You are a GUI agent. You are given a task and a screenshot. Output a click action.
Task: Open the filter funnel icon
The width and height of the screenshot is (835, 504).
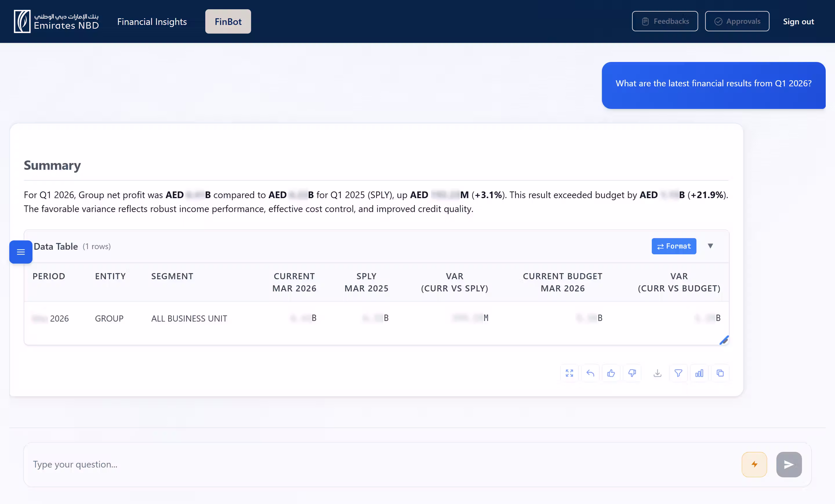(678, 373)
